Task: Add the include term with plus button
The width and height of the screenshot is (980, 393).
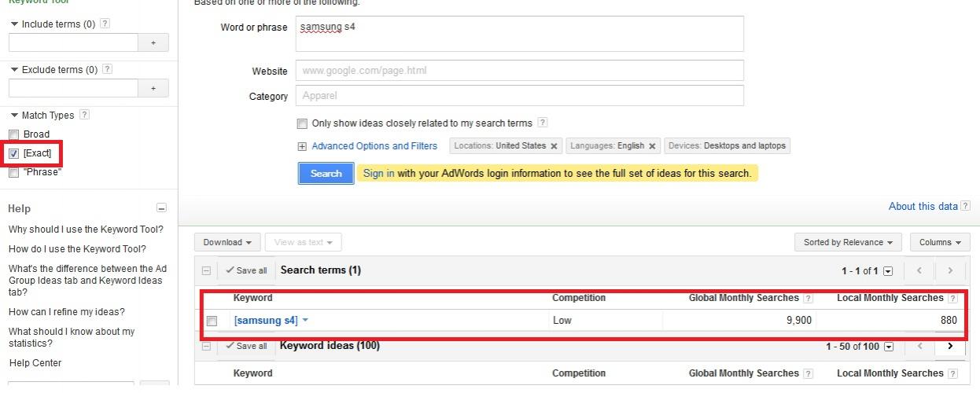Action: 153,42
